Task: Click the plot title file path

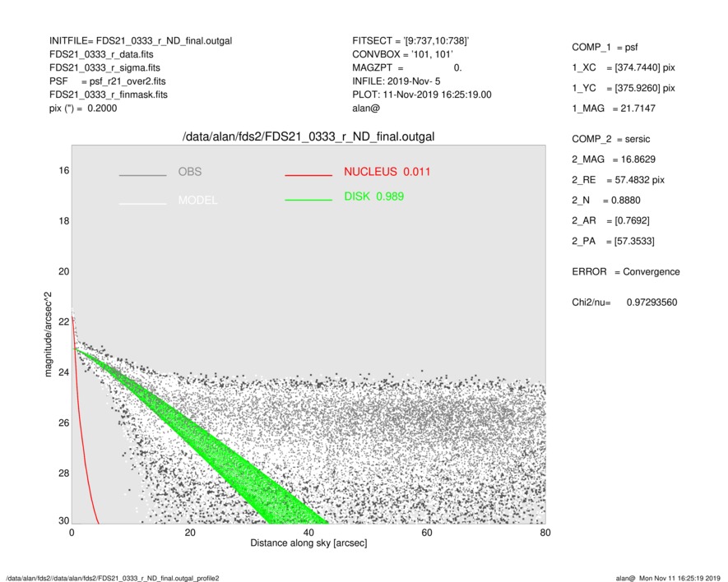Action: [x=308, y=136]
